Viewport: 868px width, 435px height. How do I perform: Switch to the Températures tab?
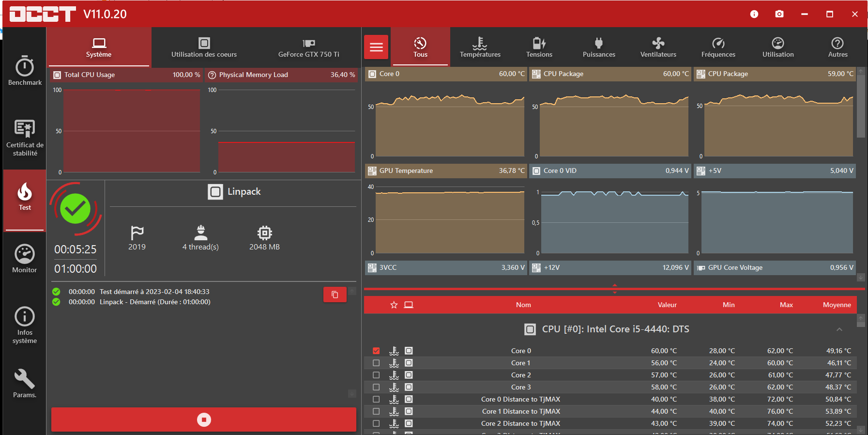[x=480, y=47]
